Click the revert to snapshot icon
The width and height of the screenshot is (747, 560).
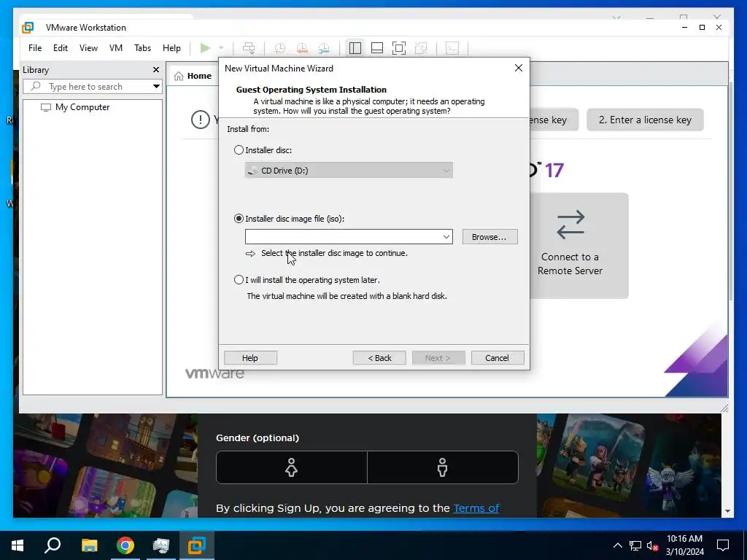click(x=302, y=48)
